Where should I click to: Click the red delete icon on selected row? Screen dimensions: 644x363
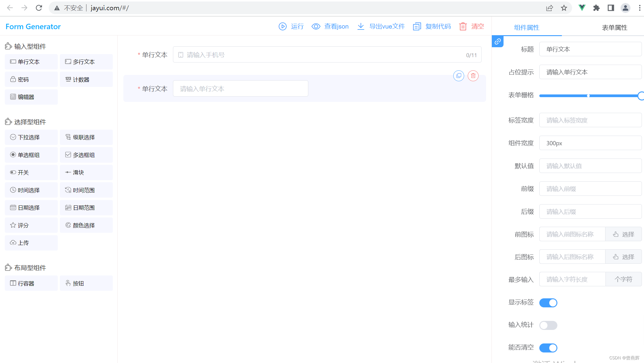point(473,76)
